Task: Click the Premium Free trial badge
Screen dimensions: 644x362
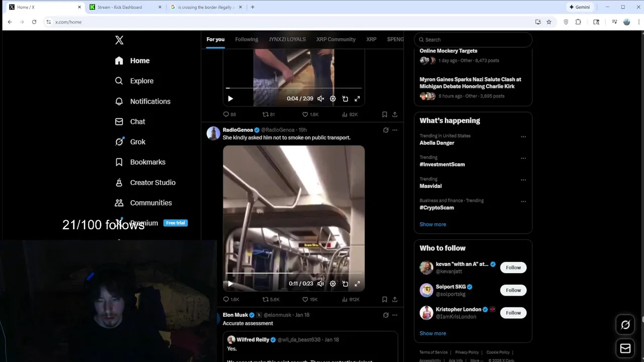Action: click(175, 223)
